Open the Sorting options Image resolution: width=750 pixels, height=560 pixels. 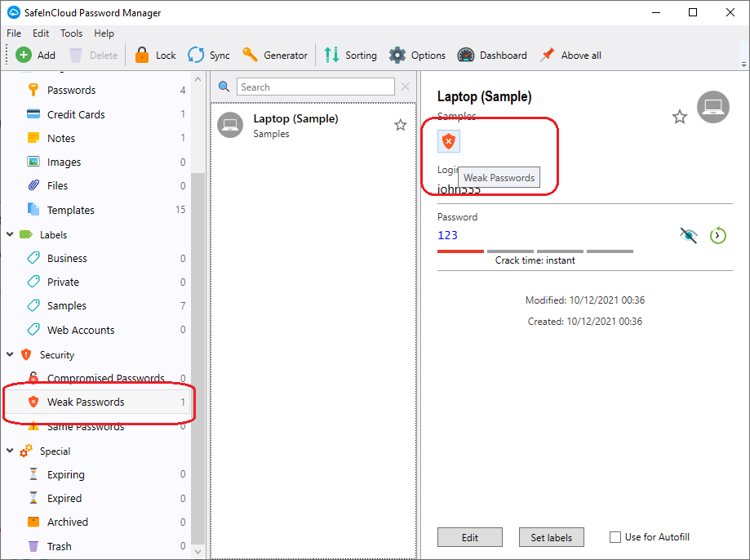[351, 55]
